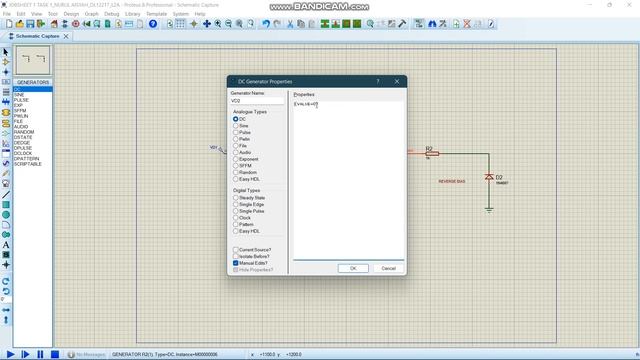Click the horizontal mirror flip icon
640x360 pixels.
point(6,310)
